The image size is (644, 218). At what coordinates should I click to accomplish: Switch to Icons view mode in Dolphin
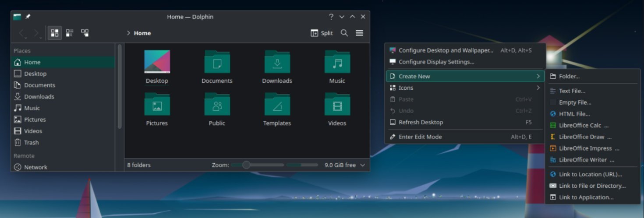pos(55,33)
